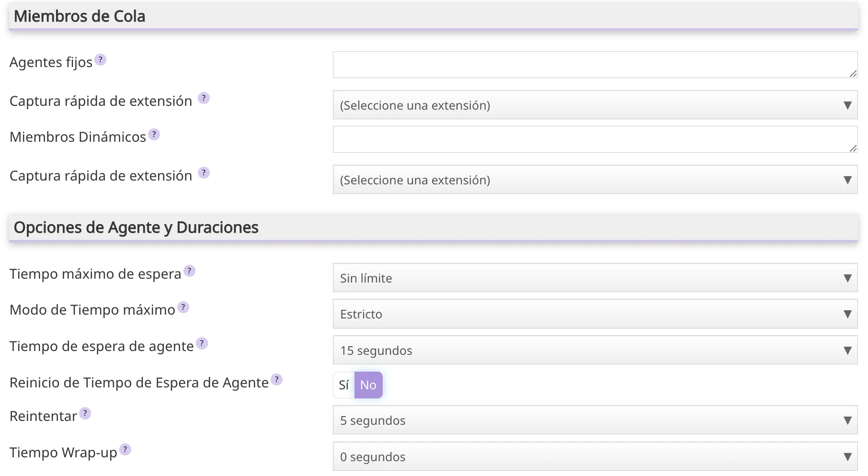Open the Tiempo de espera de agente dropdown
868x476 pixels.
pos(594,351)
